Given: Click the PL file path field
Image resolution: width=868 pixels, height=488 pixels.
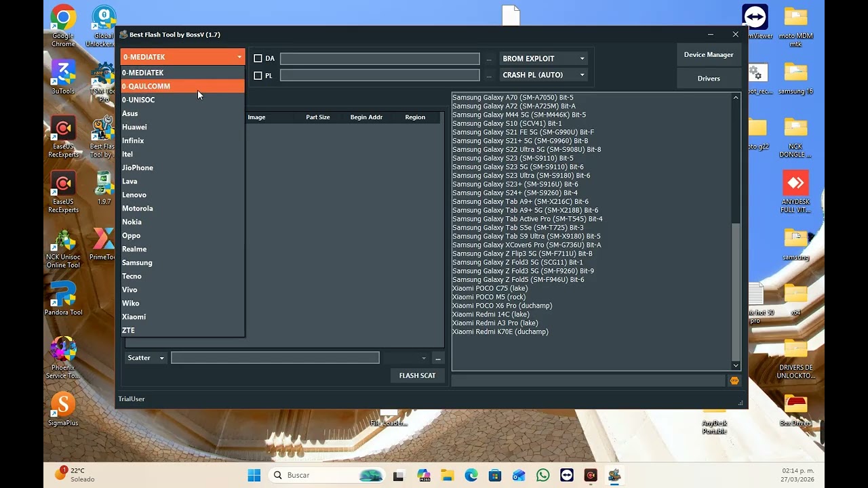Looking at the screenshot, I should pos(380,75).
